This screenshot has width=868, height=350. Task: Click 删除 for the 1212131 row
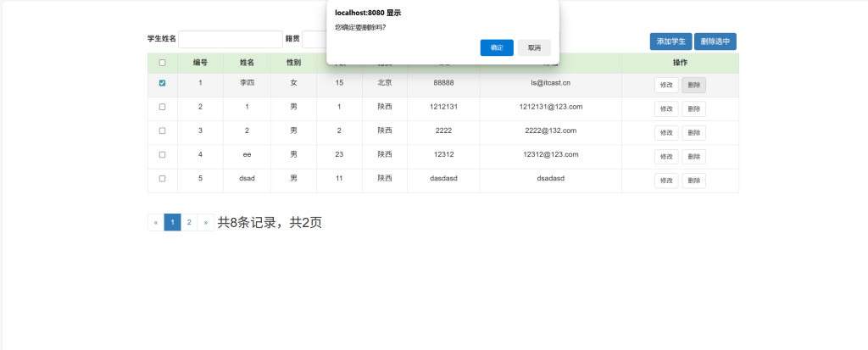coord(693,109)
